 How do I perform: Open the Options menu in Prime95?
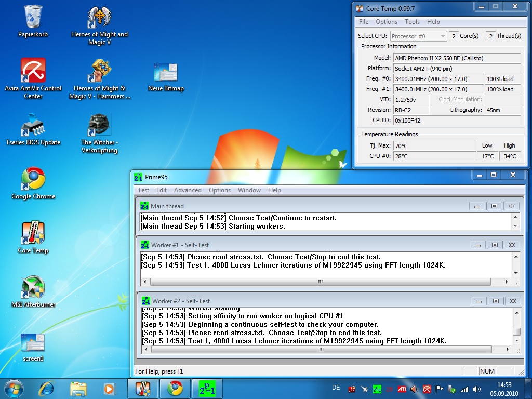click(x=220, y=190)
